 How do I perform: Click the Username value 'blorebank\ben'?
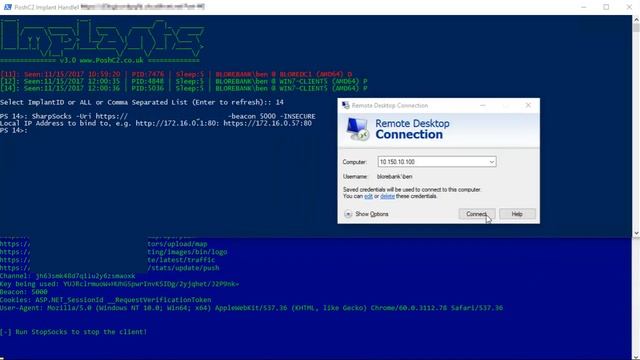coord(395,177)
